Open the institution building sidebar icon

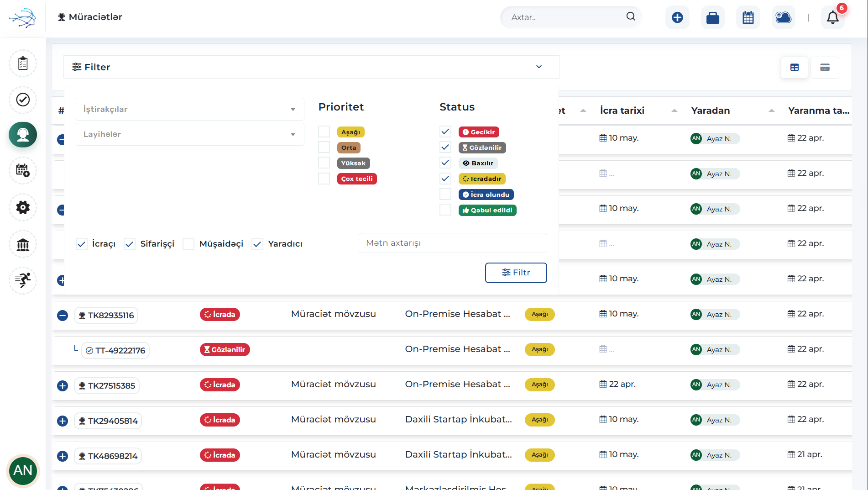(x=23, y=244)
